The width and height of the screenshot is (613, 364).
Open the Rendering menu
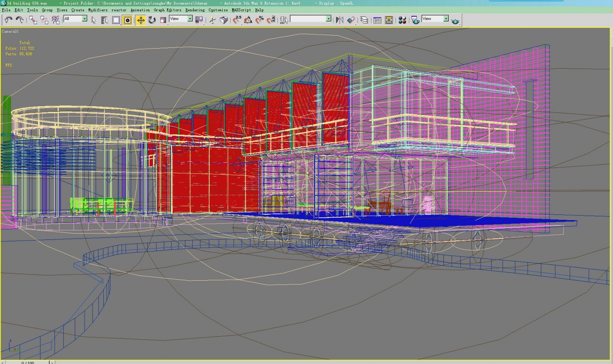[195, 10]
